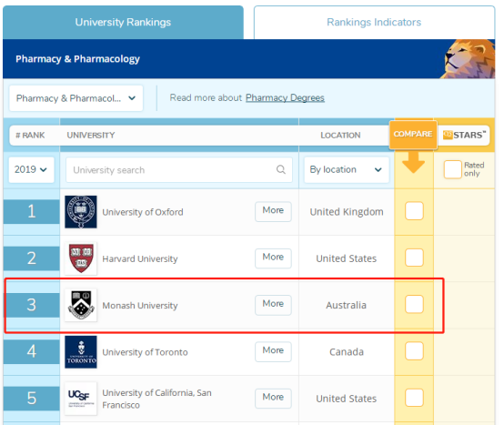Select the University Rankings tab
Image resolution: width=504 pixels, height=425 pixels.
click(x=123, y=22)
